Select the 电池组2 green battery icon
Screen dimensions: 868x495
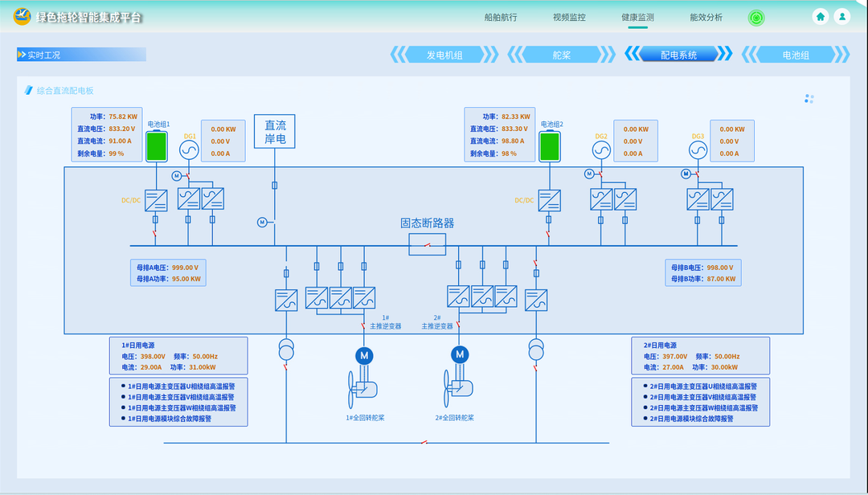550,147
